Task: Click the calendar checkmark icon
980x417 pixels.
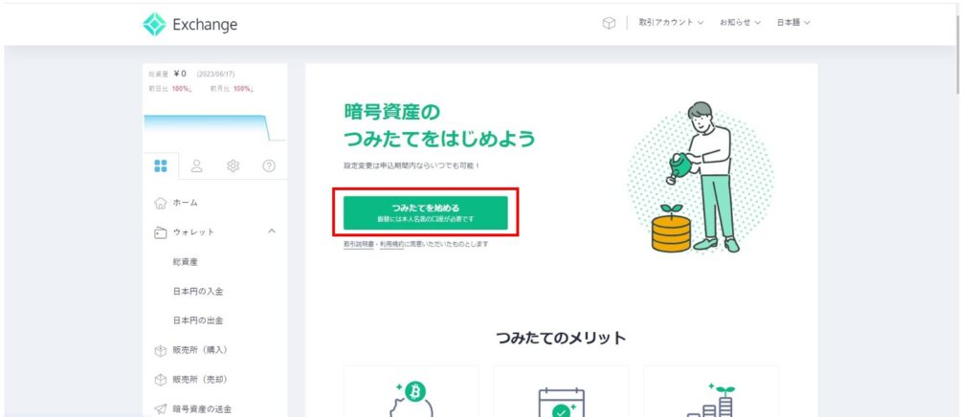Action: click(x=561, y=402)
